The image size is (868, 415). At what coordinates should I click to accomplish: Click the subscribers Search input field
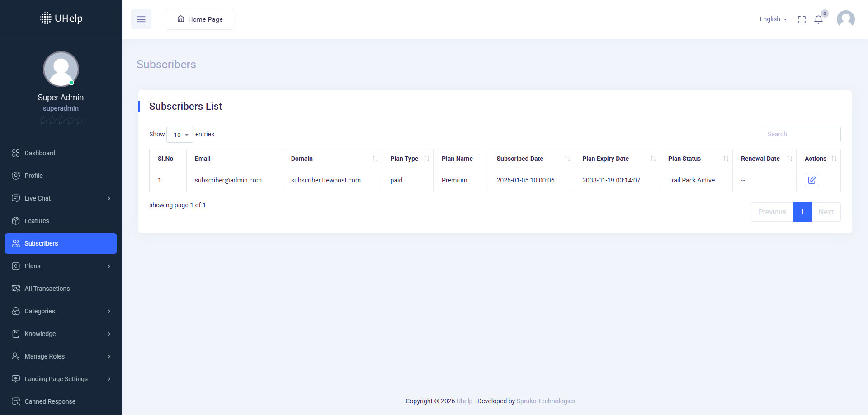[802, 135]
